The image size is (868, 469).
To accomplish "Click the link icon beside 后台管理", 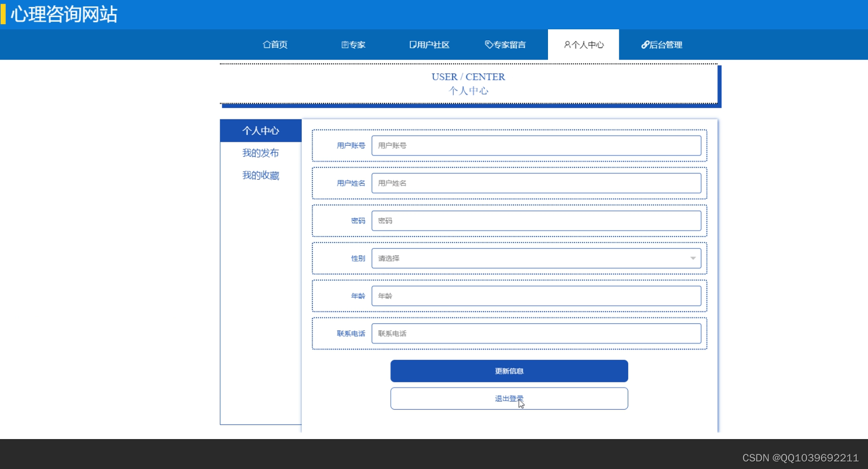I will (x=645, y=44).
